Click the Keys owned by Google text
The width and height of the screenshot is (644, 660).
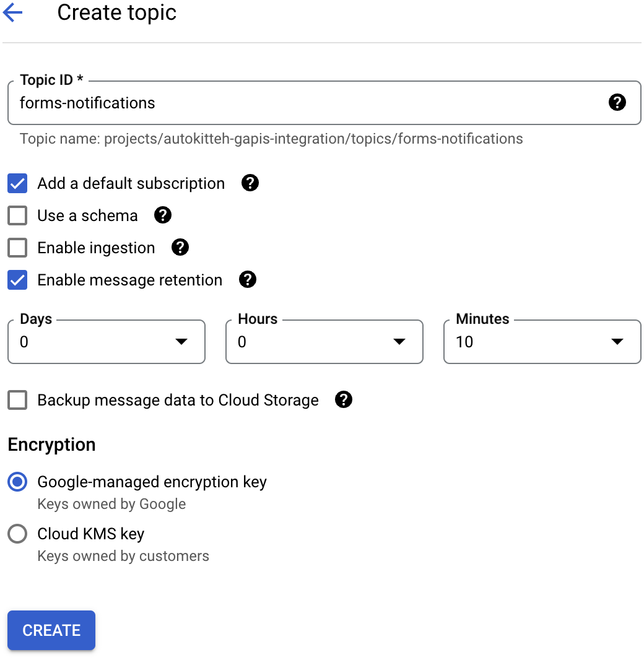pos(111,504)
